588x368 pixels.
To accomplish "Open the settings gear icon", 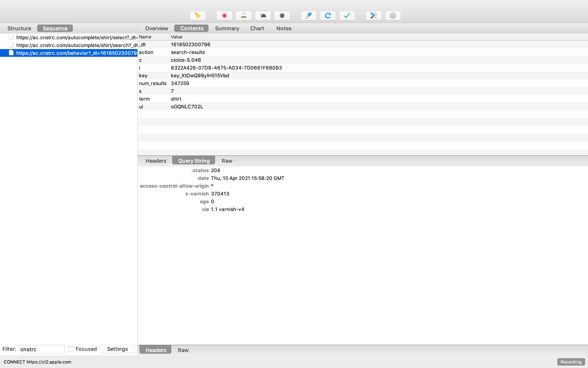I will 393,16.
